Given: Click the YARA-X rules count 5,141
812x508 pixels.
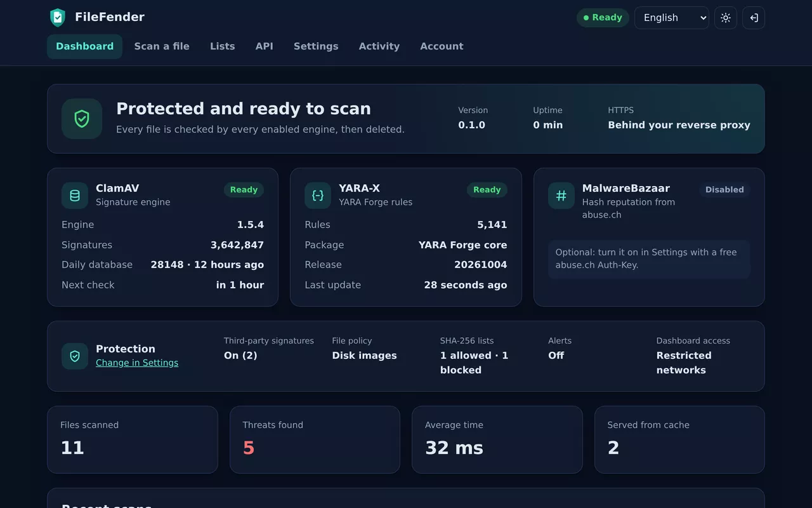Looking at the screenshot, I should click(492, 225).
